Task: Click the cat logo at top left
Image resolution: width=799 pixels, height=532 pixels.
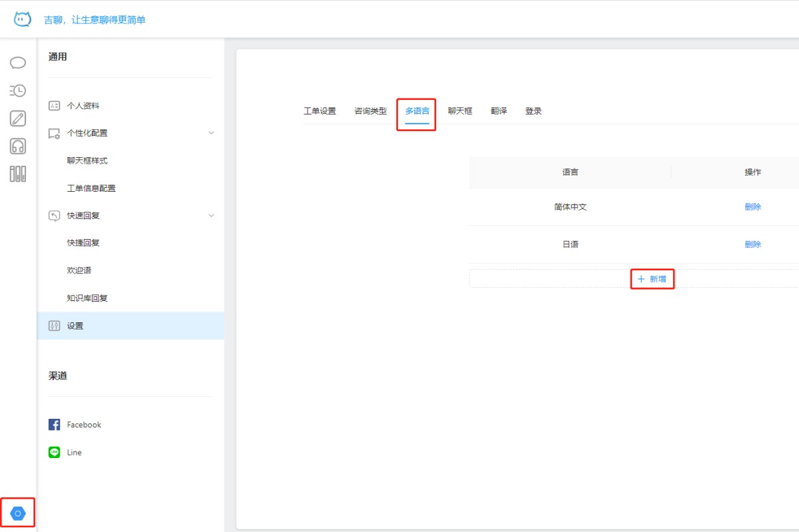Action: click(23, 19)
